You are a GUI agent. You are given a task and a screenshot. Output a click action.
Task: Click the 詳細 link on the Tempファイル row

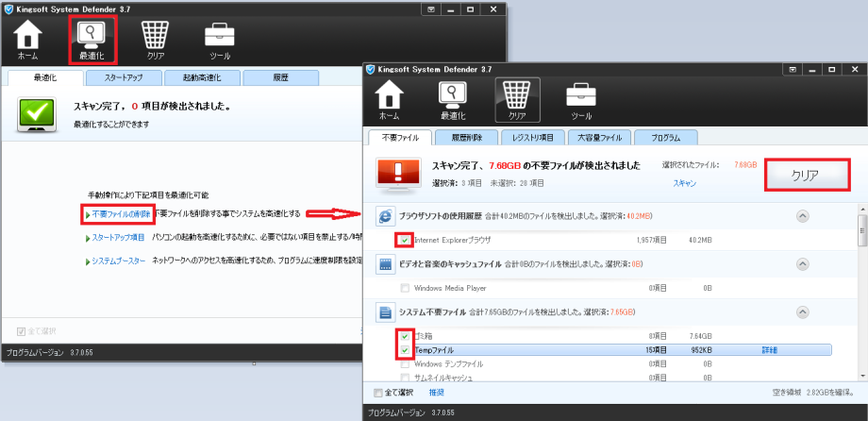point(770,350)
